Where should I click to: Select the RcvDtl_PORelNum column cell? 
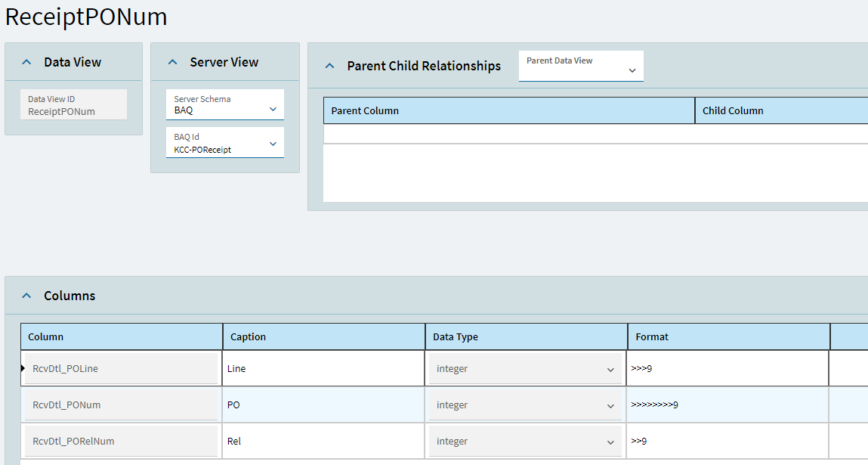point(121,442)
